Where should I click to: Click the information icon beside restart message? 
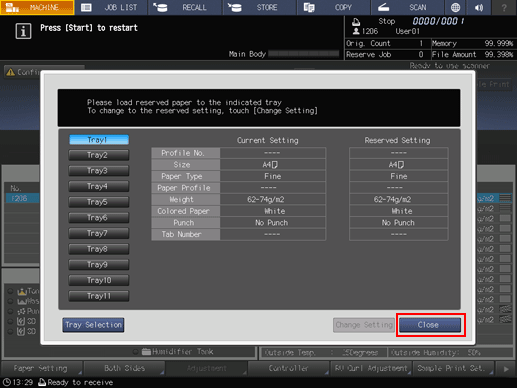coord(23,31)
